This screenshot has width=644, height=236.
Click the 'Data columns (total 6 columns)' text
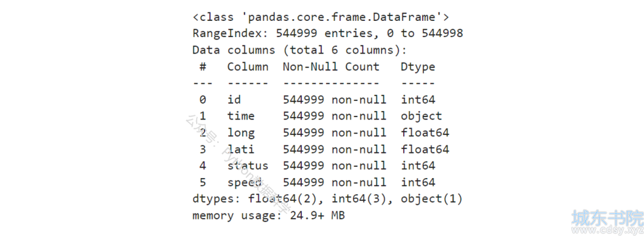tap(300, 50)
